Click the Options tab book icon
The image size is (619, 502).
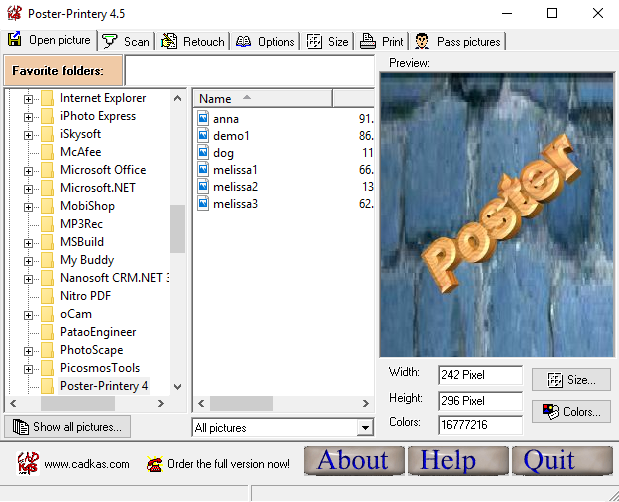(x=244, y=41)
